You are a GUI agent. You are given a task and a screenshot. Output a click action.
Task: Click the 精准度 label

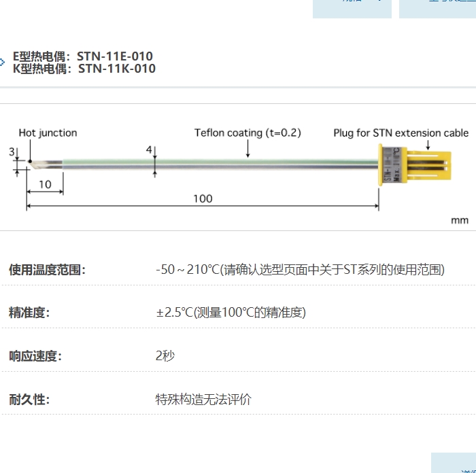coord(29,313)
